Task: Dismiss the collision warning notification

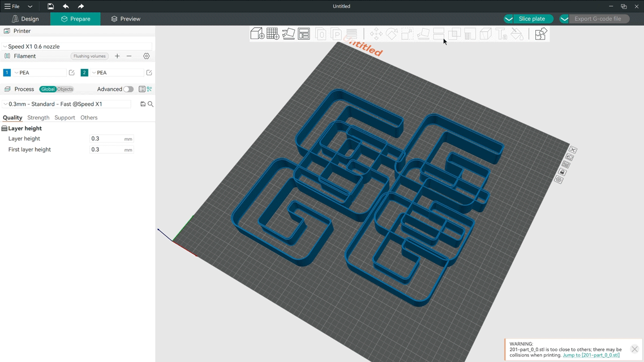Action: [x=634, y=350]
